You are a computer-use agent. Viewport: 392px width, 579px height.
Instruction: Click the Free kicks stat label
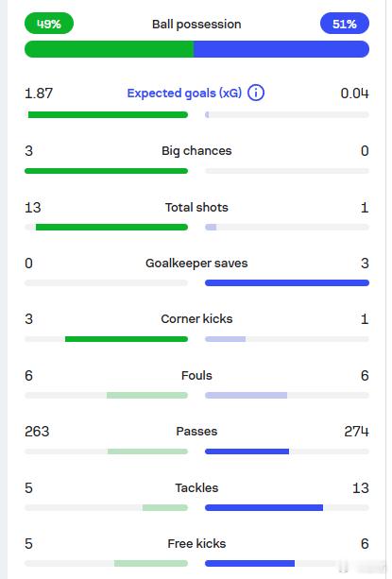click(x=196, y=543)
